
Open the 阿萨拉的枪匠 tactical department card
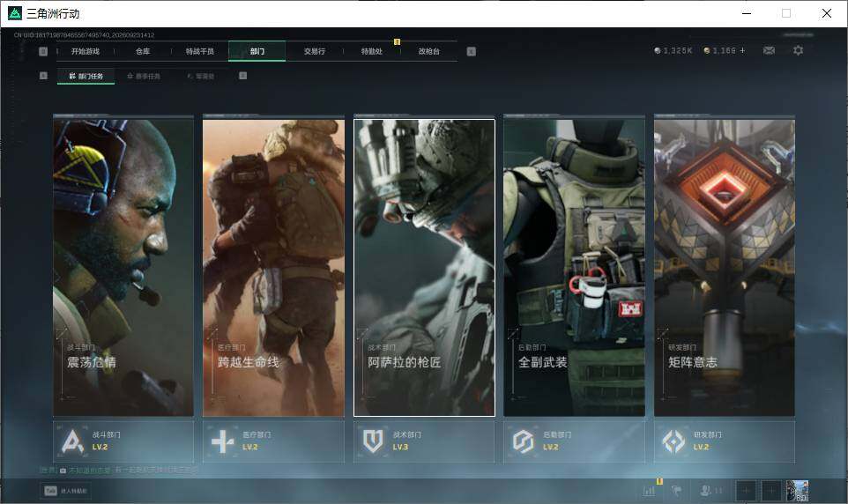tap(424, 268)
